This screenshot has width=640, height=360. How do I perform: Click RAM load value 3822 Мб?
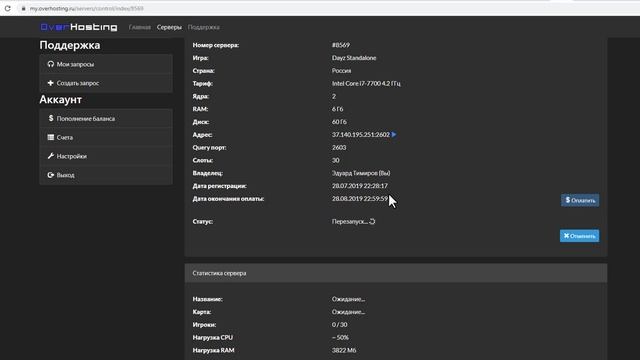(x=344, y=350)
